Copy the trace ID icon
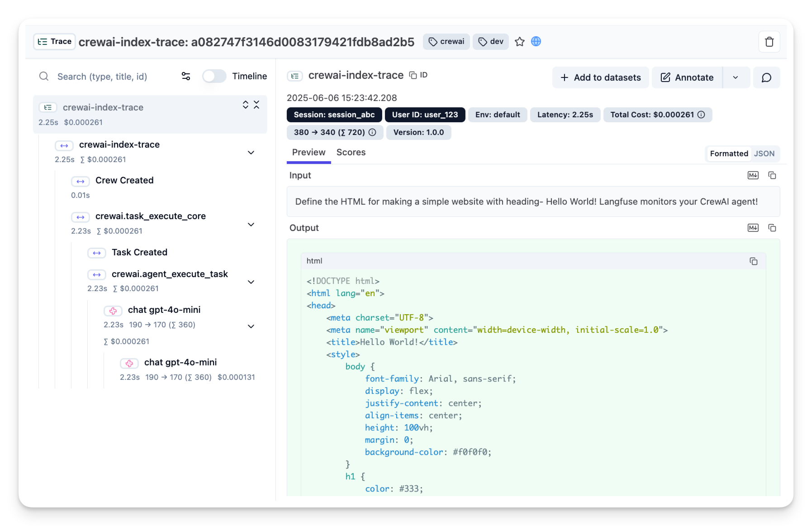This screenshot has height=526, width=812. point(413,75)
